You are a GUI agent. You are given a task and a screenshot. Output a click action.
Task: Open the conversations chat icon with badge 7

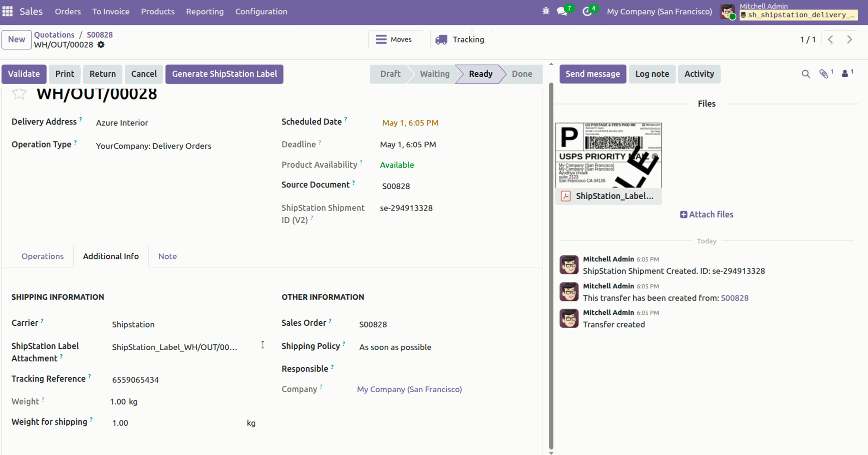coord(562,11)
